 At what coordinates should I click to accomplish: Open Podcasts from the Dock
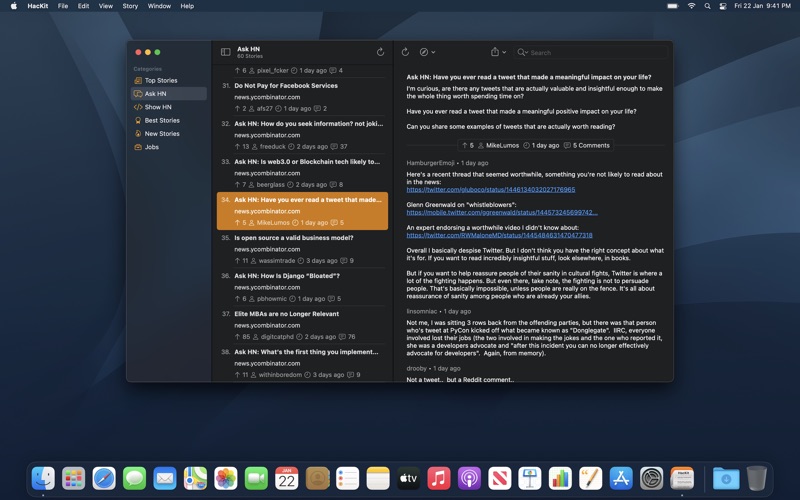[469, 479]
